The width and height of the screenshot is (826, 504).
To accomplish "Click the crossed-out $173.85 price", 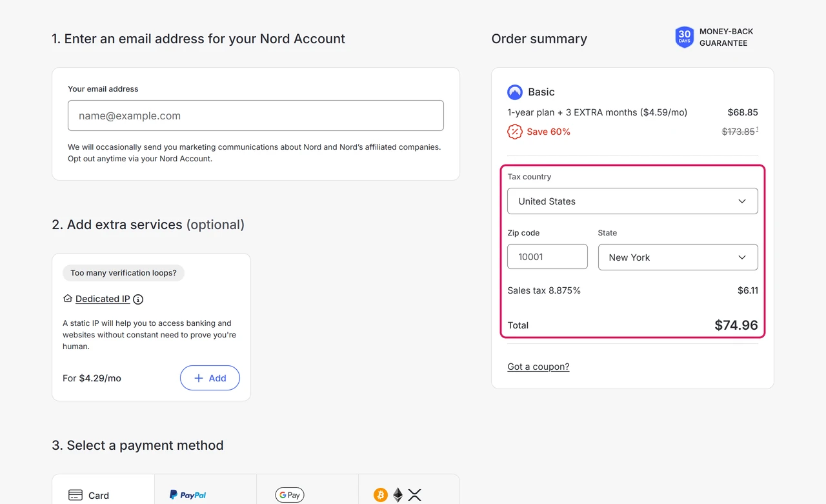I will [x=738, y=132].
